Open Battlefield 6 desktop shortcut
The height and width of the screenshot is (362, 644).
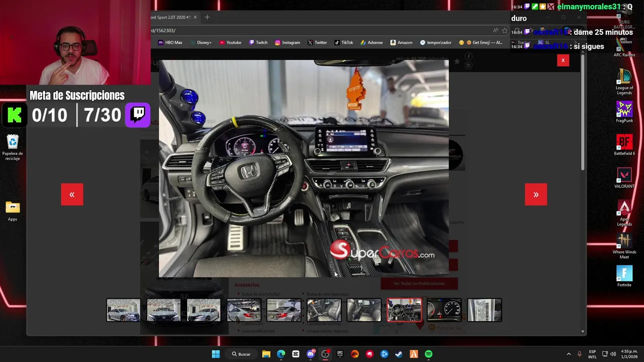click(624, 145)
